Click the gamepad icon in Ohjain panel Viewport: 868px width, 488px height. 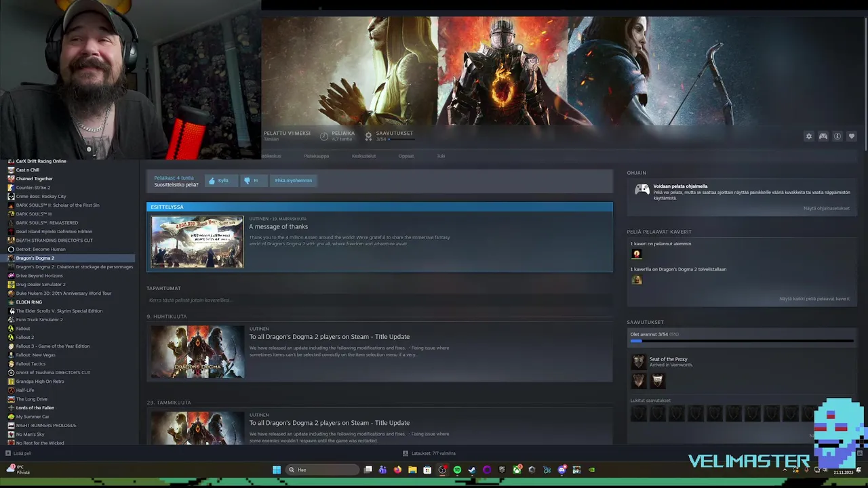pyautogui.click(x=642, y=190)
